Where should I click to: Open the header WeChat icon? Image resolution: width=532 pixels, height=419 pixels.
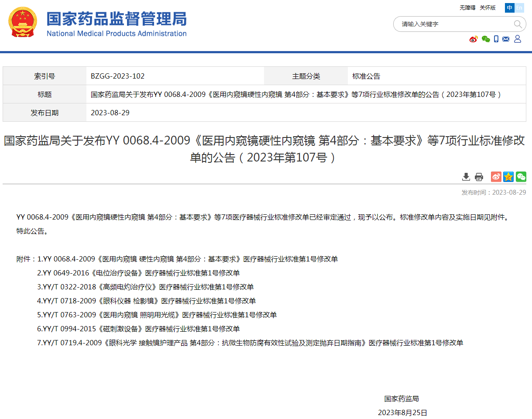coord(486,39)
